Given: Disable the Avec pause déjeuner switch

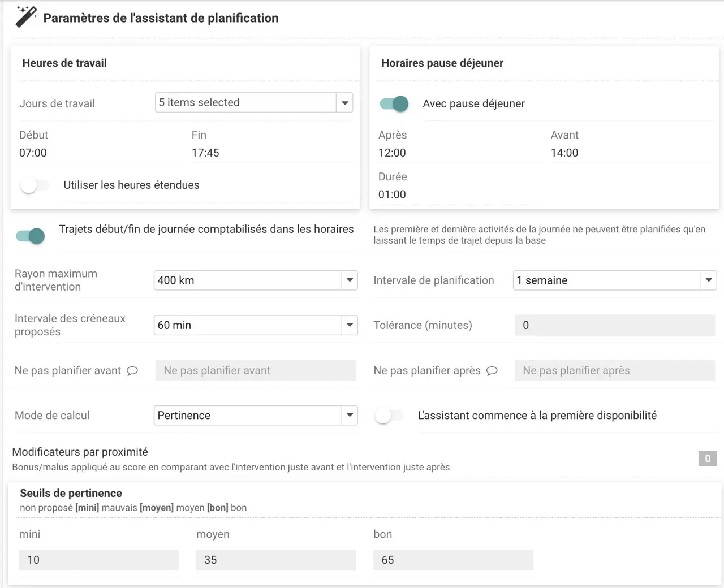Looking at the screenshot, I should (394, 103).
